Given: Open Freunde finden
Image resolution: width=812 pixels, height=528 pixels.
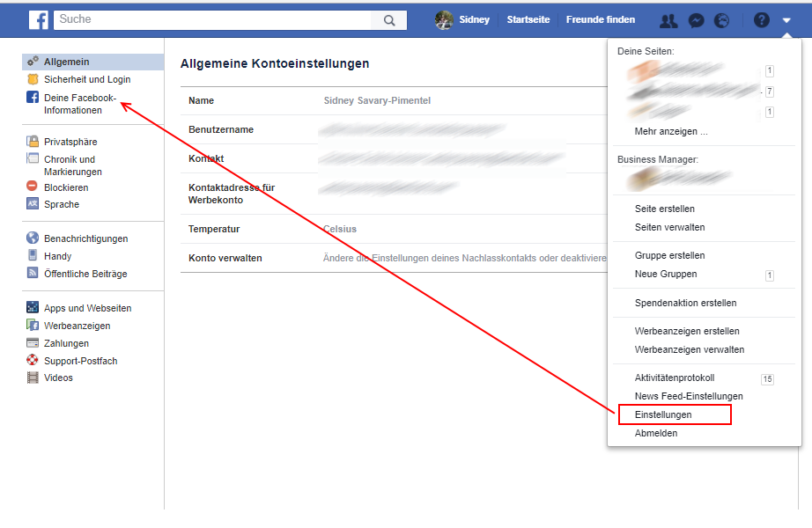Looking at the screenshot, I should tap(601, 19).
